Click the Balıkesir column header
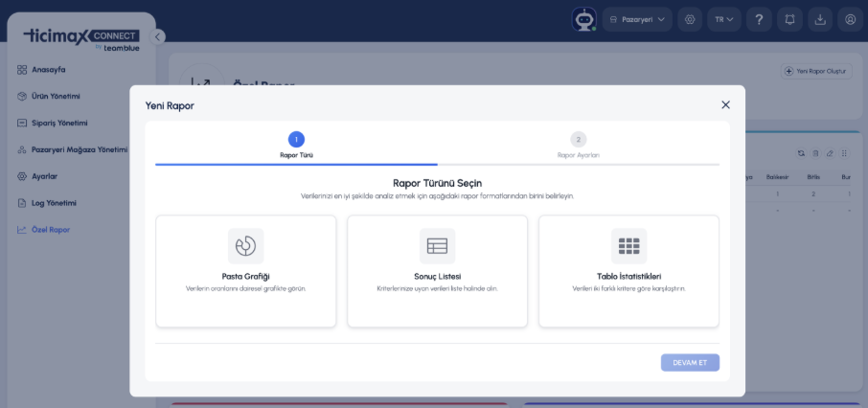Screen dimensions: 868x408 coord(777,177)
